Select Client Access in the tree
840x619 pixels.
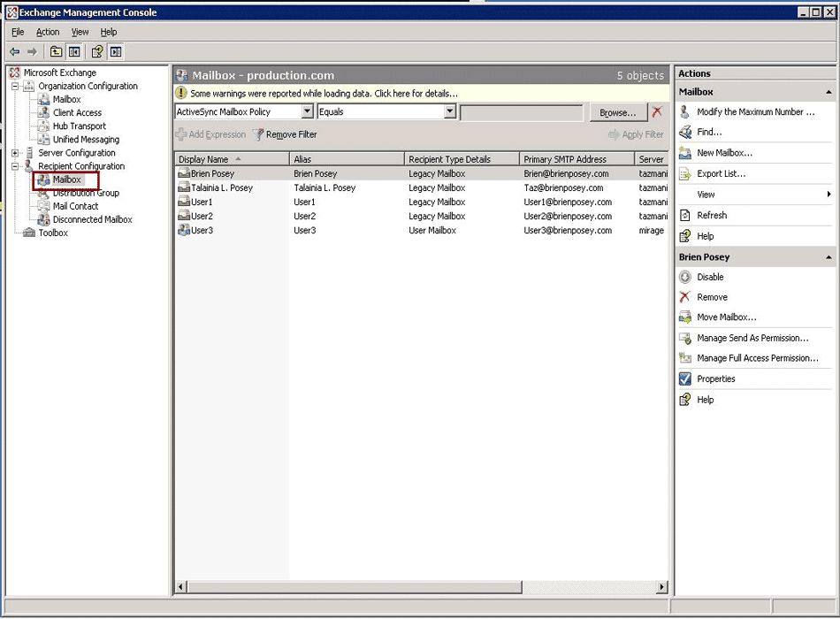[x=77, y=113]
